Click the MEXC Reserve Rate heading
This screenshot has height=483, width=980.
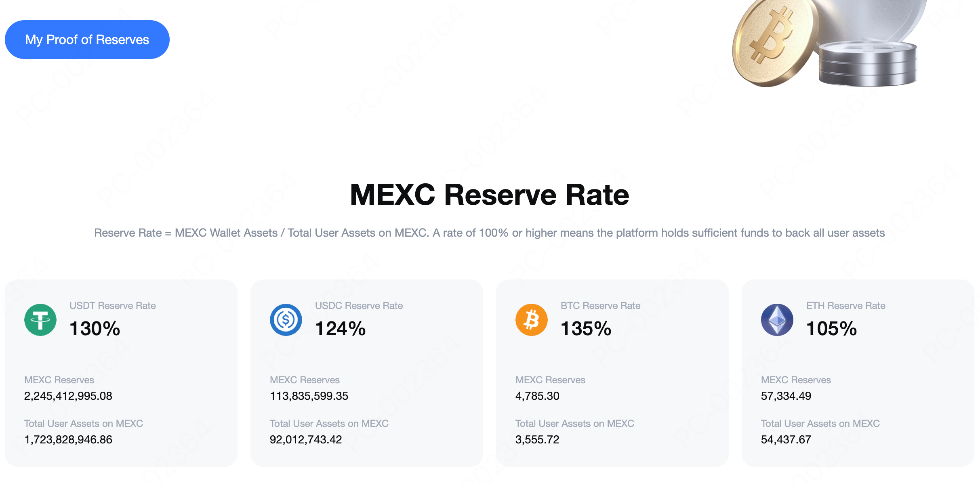coord(490,195)
